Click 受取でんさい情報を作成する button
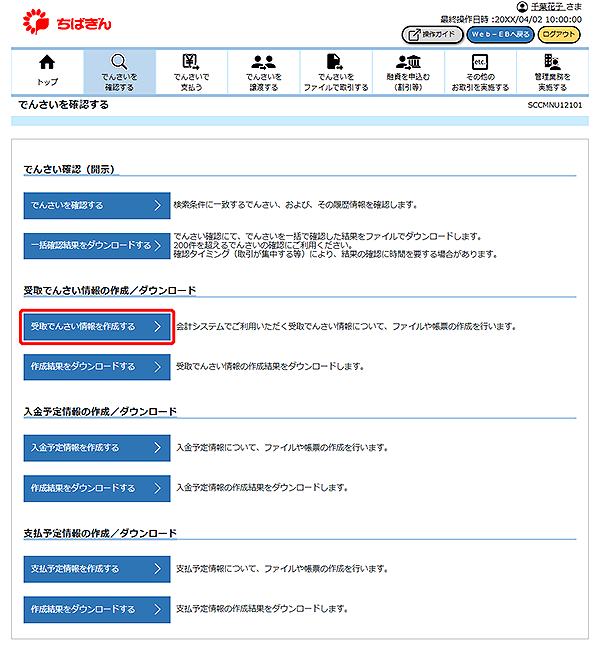The width and height of the screenshot is (600, 651). [97, 327]
